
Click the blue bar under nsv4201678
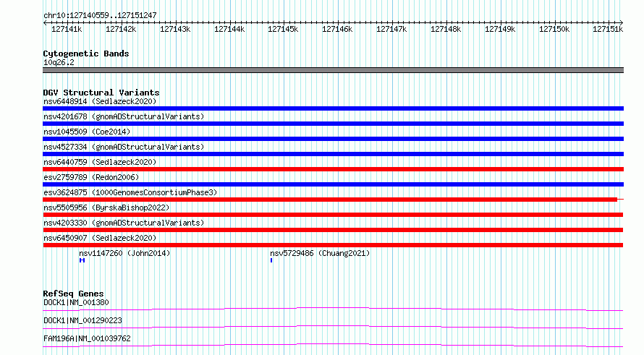(333, 124)
